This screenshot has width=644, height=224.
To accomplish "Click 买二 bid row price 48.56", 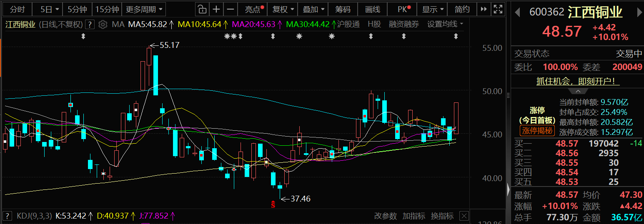I will [x=567, y=153].
